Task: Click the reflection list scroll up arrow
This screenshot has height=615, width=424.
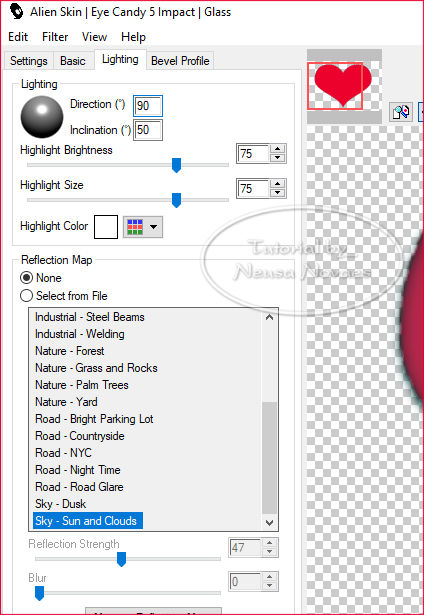Action: [269, 317]
